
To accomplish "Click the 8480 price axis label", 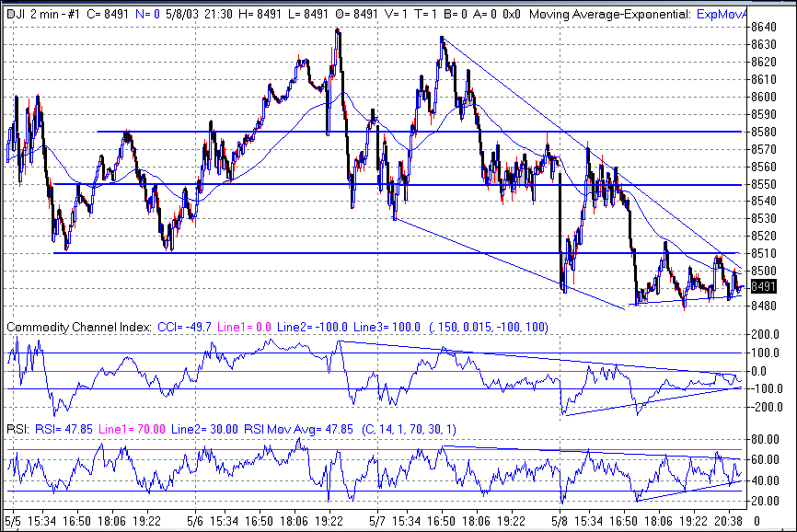I will point(763,306).
